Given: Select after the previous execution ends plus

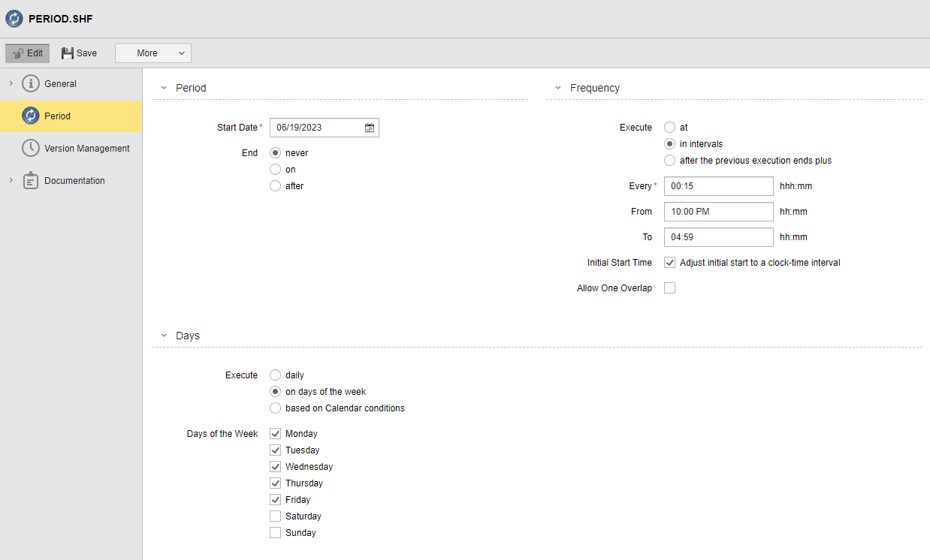Looking at the screenshot, I should click(x=669, y=160).
